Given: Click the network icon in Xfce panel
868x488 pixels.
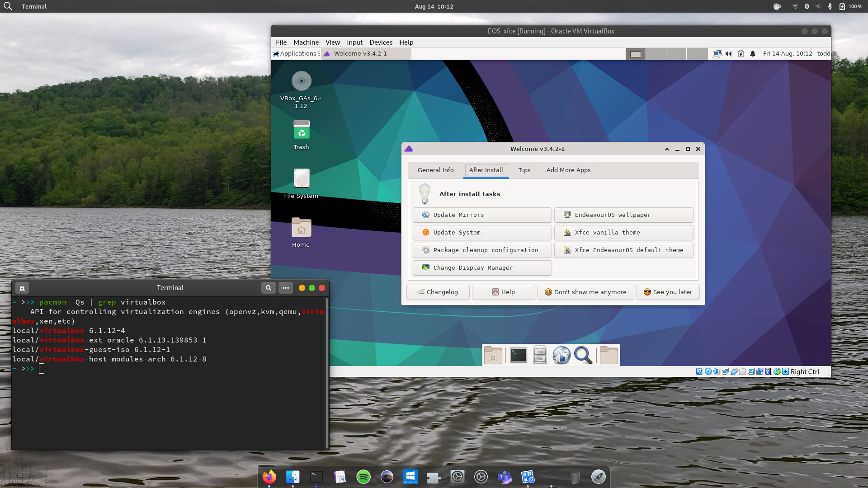Looking at the screenshot, I should (717, 54).
